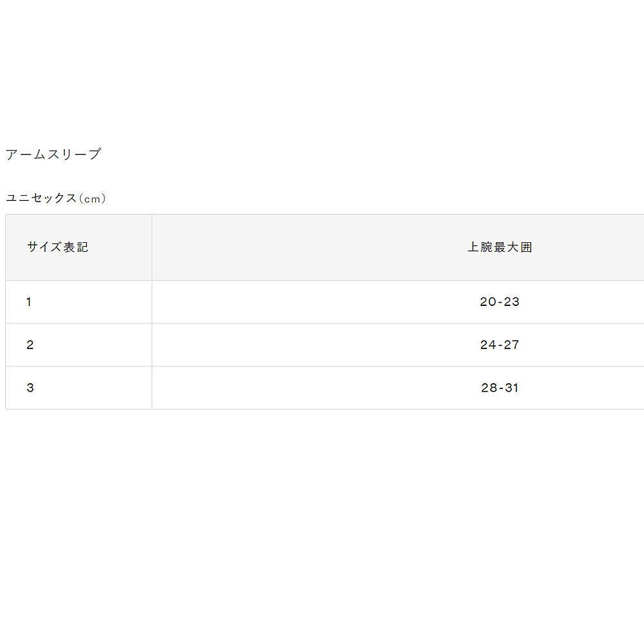The image size is (644, 644).
Task: Click size number 3 in the table
Action: point(30,388)
